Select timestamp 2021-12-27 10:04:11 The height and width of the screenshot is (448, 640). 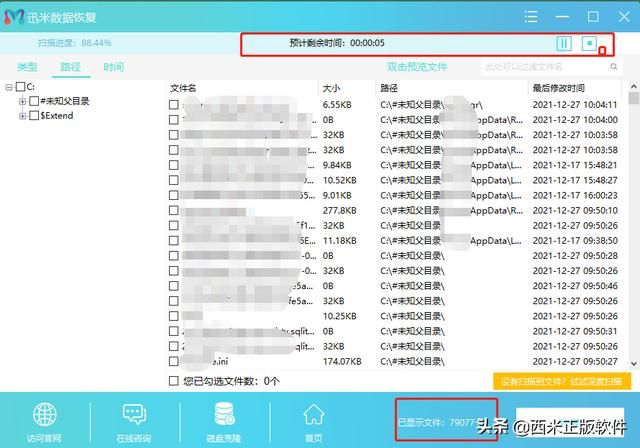click(575, 105)
